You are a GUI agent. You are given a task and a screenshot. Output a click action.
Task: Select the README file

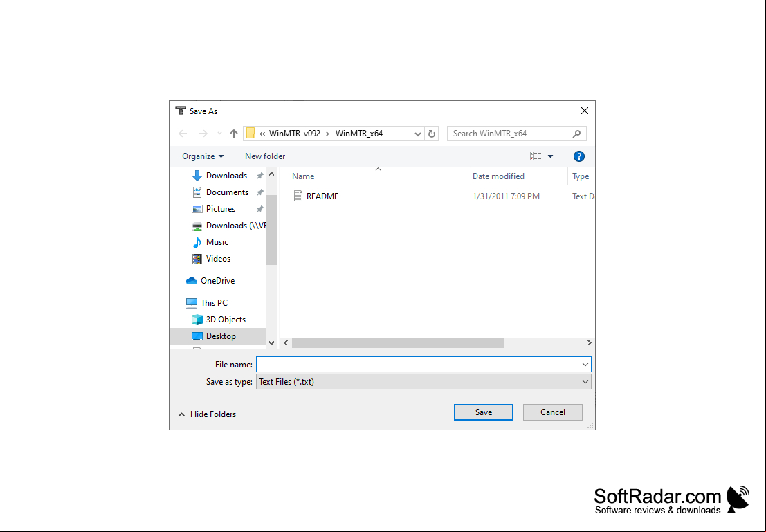pos(322,196)
